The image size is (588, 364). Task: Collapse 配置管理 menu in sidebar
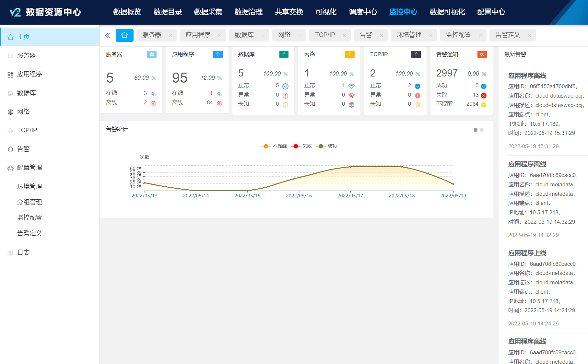pyautogui.click(x=29, y=168)
